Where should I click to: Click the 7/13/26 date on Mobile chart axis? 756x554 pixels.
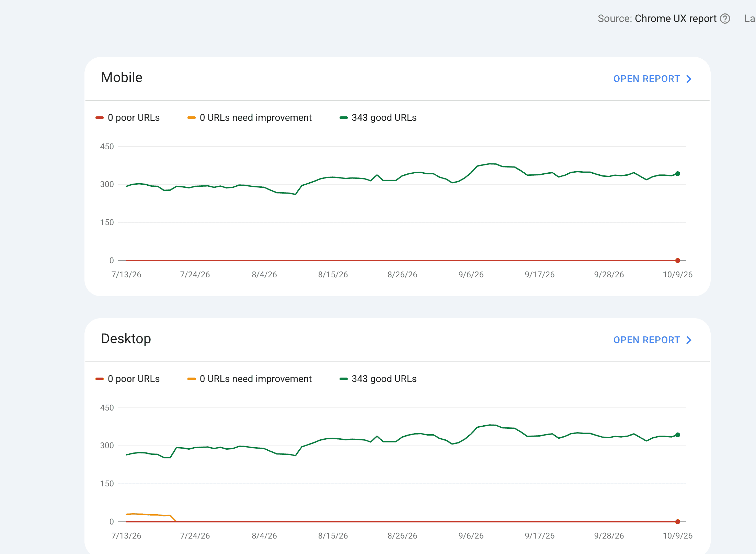click(x=126, y=275)
